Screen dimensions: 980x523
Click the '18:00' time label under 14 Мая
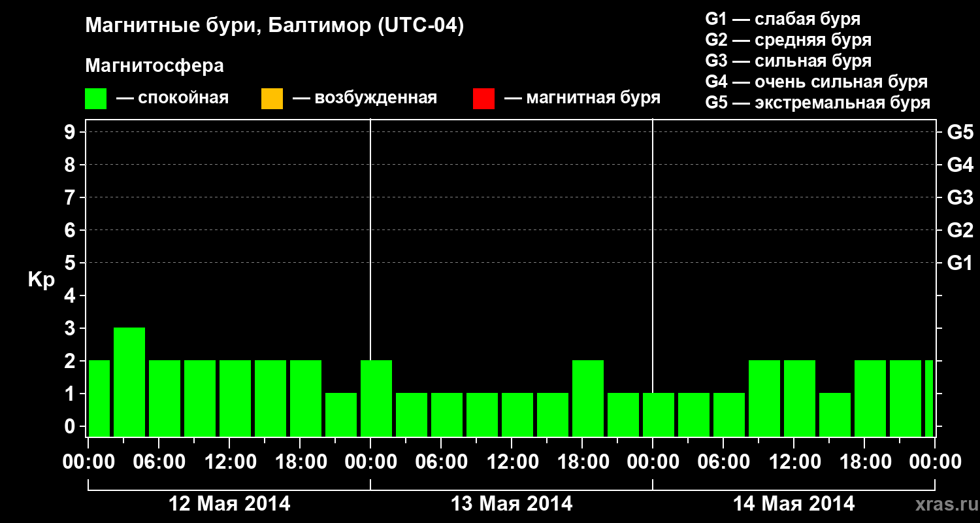point(864,462)
